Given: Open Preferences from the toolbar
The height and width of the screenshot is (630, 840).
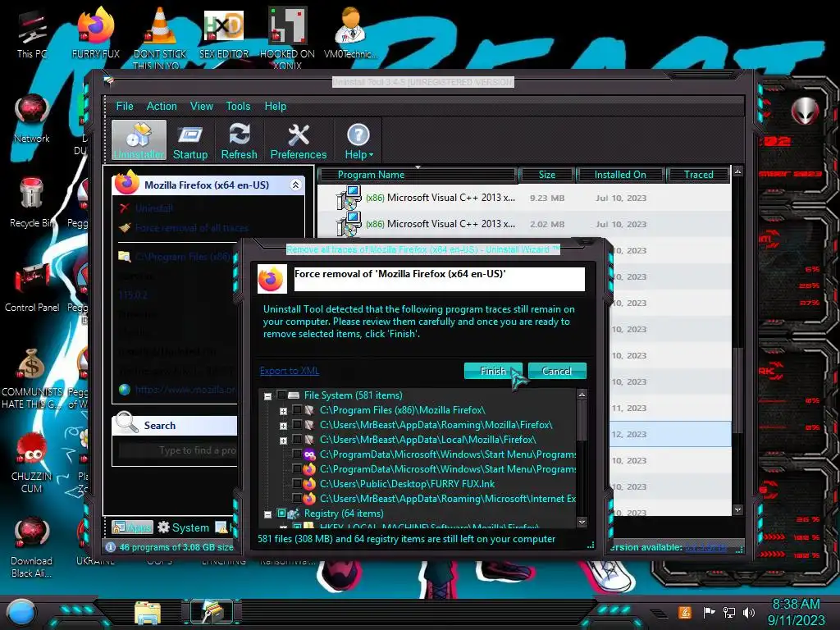Looking at the screenshot, I should pyautogui.click(x=299, y=141).
